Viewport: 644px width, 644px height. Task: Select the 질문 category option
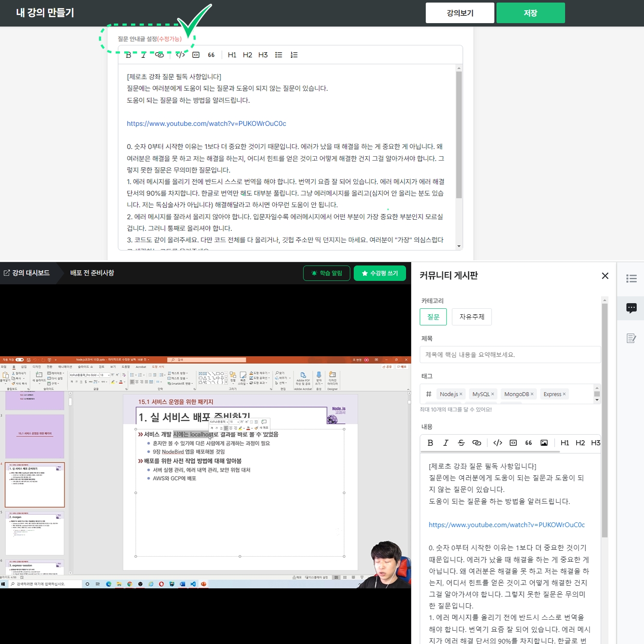[x=433, y=317]
